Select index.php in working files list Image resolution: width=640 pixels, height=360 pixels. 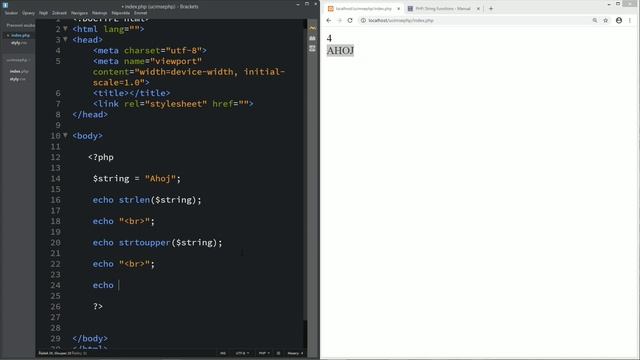tap(20, 36)
